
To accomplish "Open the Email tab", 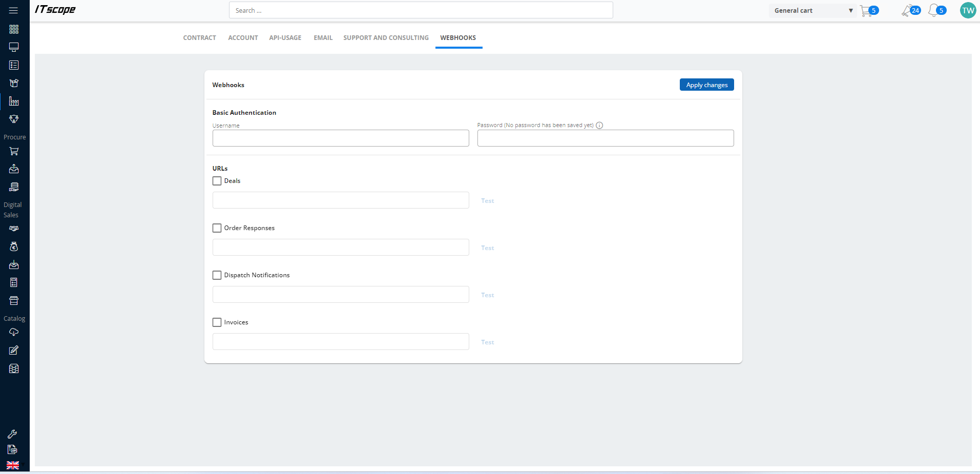I will [x=323, y=38].
